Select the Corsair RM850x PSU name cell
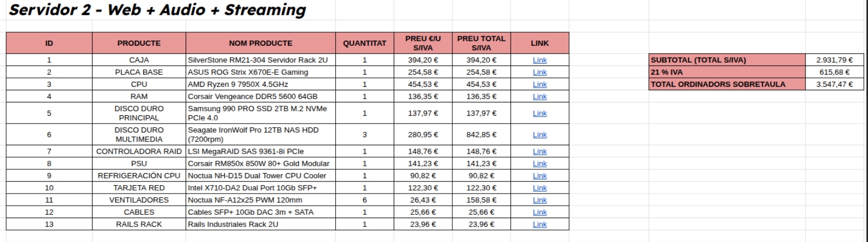Viewport: 868px width, 242px height. 260,164
